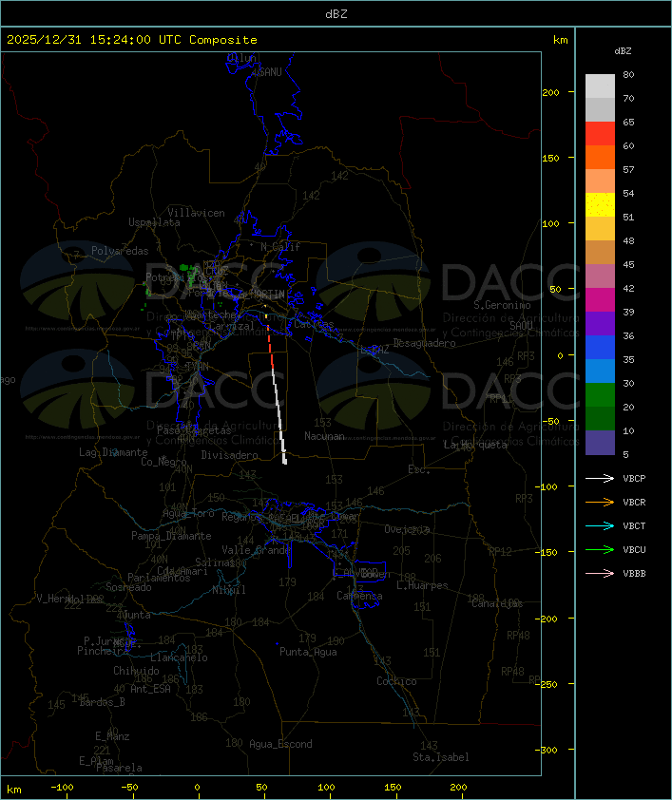Click the pink VBBB arrow icon
Image resolution: width=672 pixels, height=800 pixels.
[600, 573]
